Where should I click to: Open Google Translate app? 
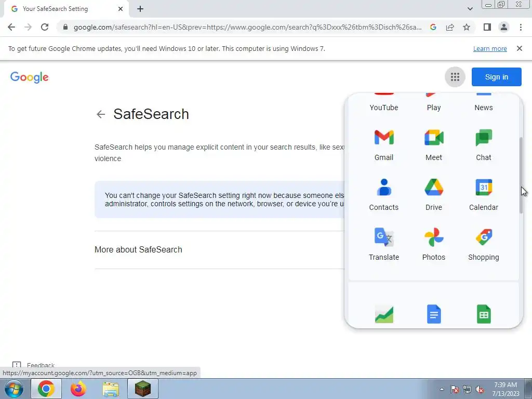point(384,245)
